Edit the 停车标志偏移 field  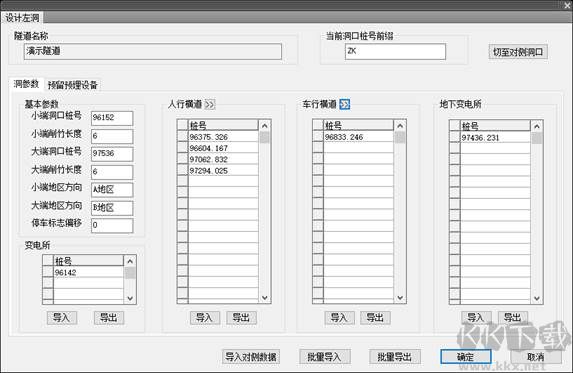pos(112,225)
